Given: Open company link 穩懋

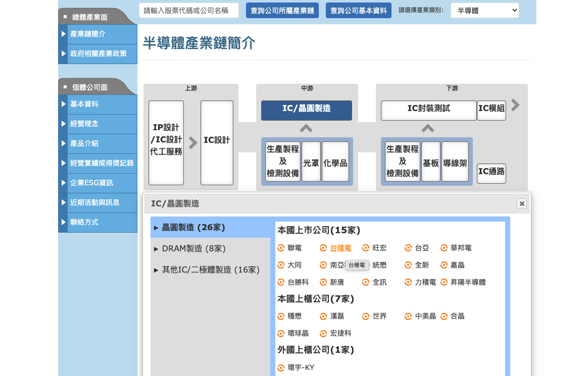Looking at the screenshot, I should 295,316.
